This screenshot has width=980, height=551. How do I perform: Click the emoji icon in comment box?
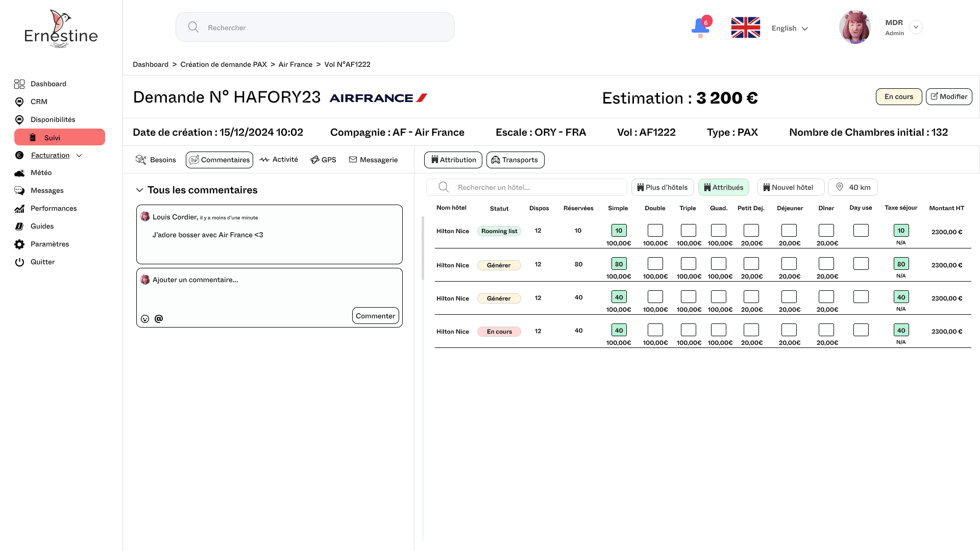coord(145,319)
